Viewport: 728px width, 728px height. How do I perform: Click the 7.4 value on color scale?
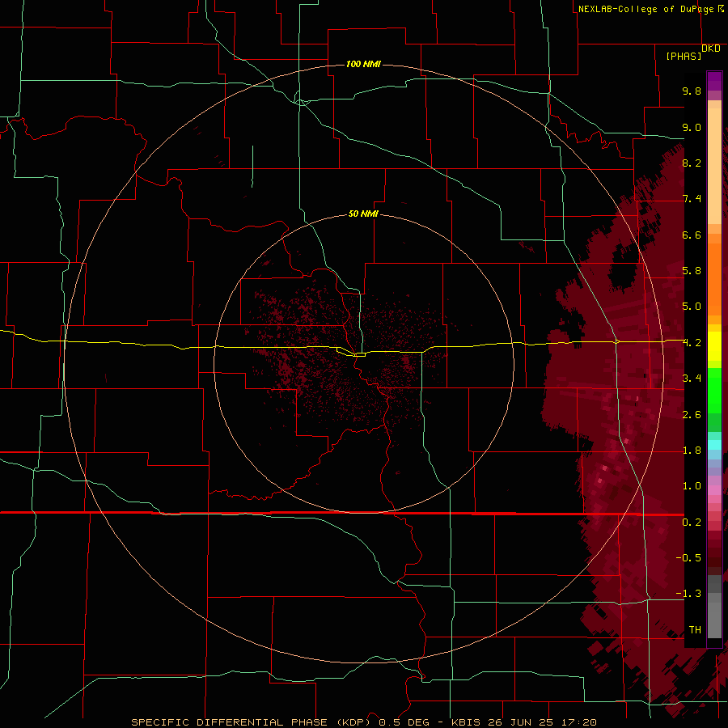tap(692, 199)
